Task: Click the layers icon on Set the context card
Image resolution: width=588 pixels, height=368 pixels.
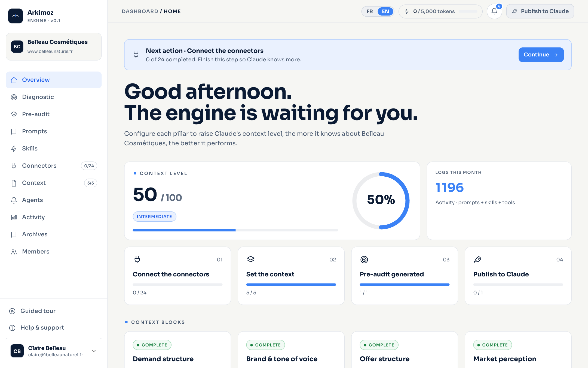Action: tap(251, 259)
